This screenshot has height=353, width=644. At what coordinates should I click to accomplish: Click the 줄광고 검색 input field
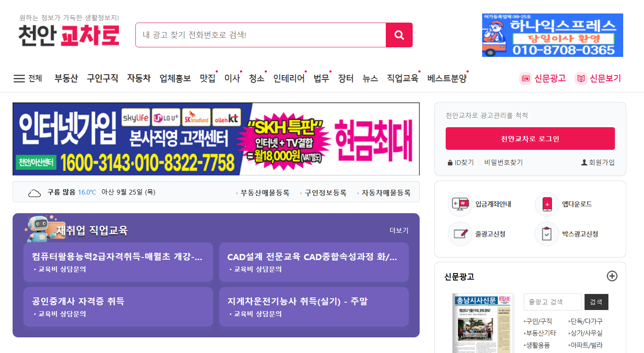coord(552,302)
